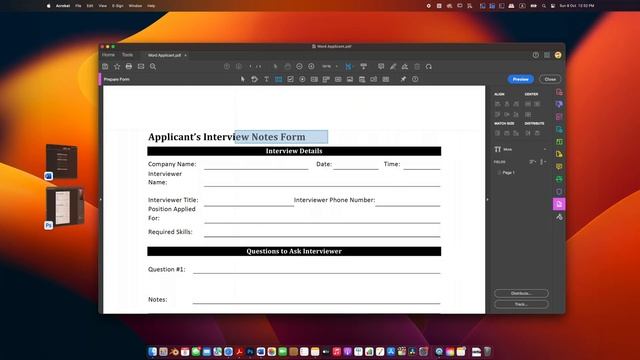Click the blue Fit page icon
This screenshot has height=360, width=640.
(348, 67)
